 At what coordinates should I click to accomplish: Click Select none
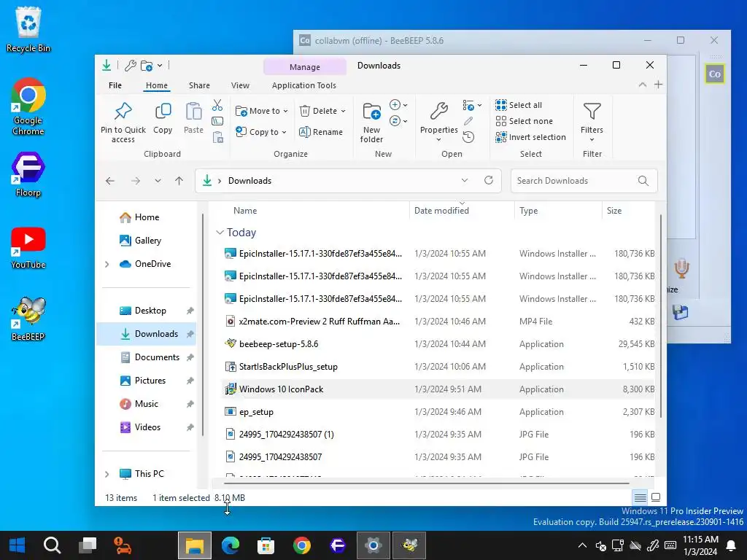pos(524,121)
